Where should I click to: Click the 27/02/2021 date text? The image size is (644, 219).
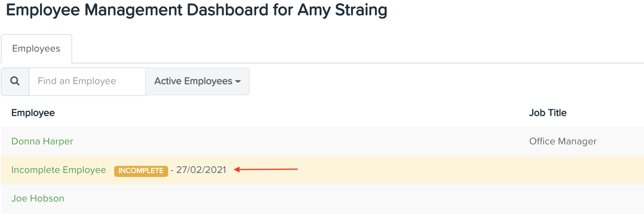coord(201,170)
